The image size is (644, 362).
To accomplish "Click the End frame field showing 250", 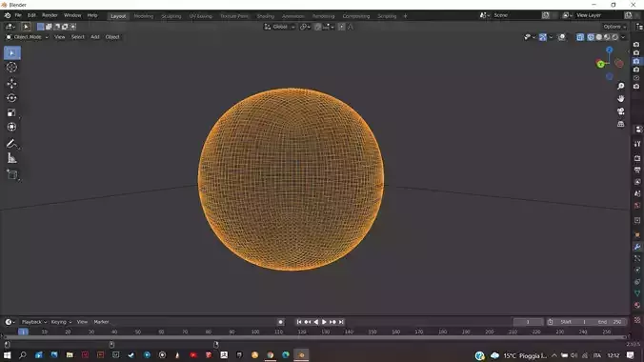I will point(610,322).
